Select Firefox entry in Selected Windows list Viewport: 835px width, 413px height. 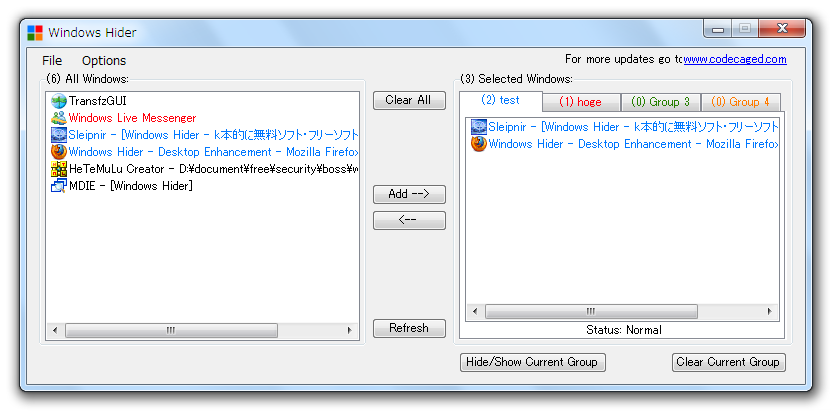pos(634,144)
